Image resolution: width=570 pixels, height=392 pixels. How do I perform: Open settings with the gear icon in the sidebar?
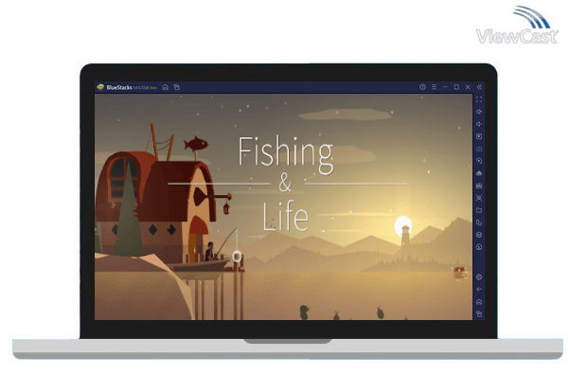[x=479, y=277]
